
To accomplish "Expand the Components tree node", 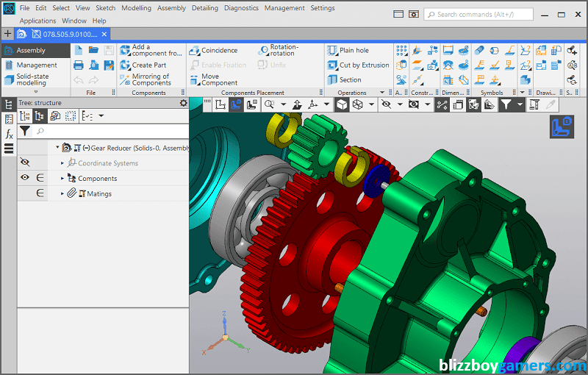I will 62,178.
